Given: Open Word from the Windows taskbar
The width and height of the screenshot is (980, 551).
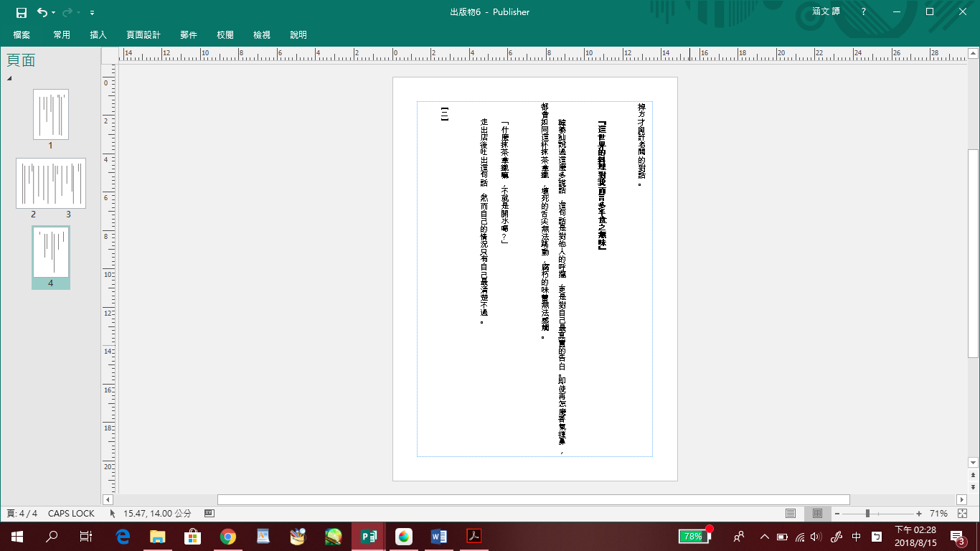Looking at the screenshot, I should click(x=439, y=536).
